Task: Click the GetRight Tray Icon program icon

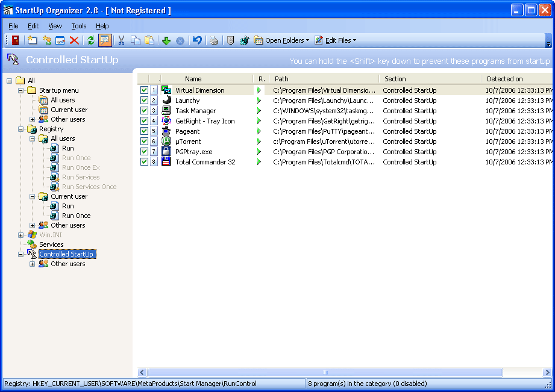Action: pos(166,120)
